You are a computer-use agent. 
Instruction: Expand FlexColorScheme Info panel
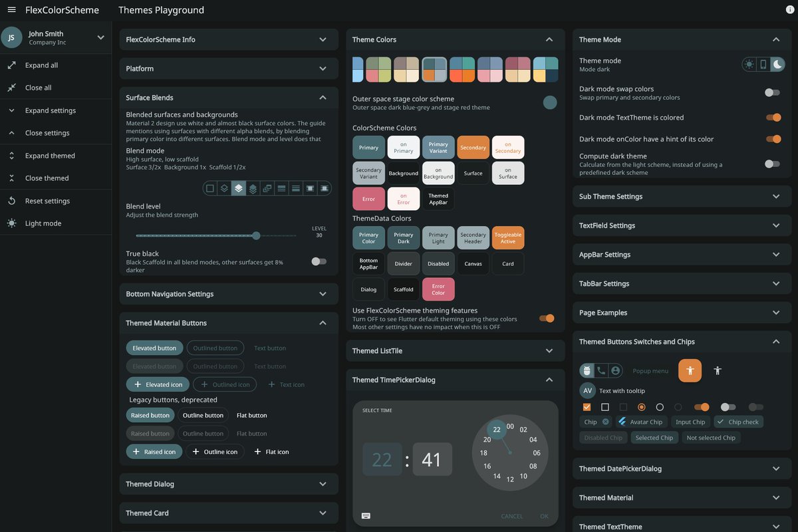pos(229,39)
